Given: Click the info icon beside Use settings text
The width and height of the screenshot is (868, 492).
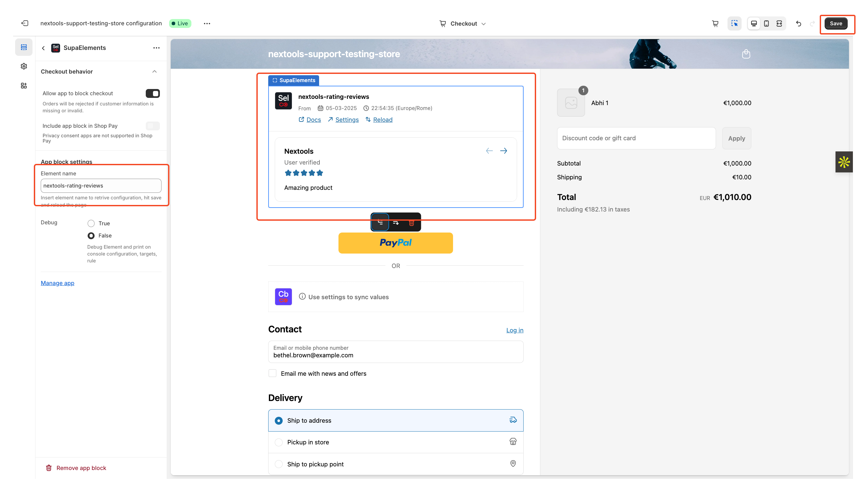Looking at the screenshot, I should [302, 296].
